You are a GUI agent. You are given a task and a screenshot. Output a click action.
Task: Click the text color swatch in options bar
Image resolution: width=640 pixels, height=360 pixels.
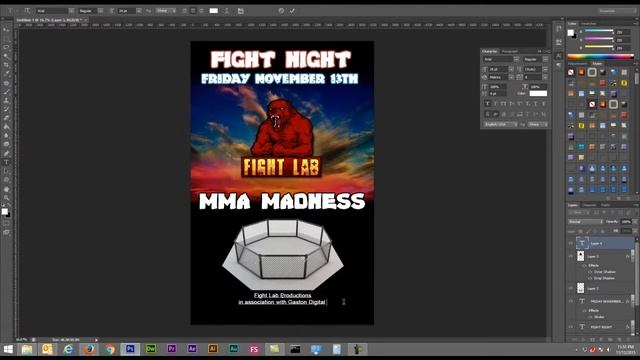213,11
